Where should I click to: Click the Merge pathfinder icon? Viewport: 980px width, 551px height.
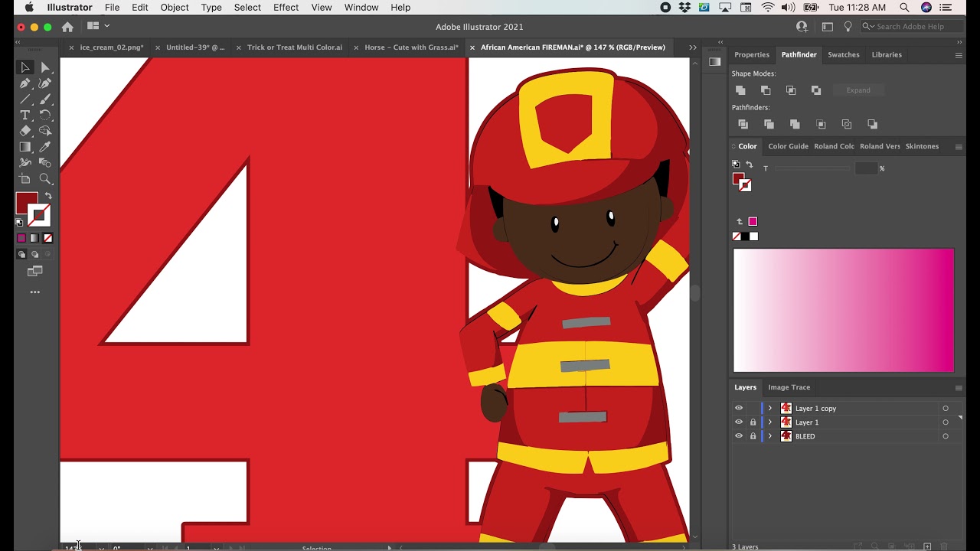click(x=795, y=124)
